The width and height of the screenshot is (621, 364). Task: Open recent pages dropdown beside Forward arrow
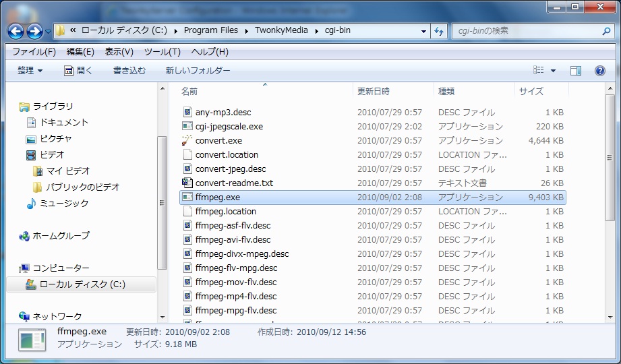48,31
